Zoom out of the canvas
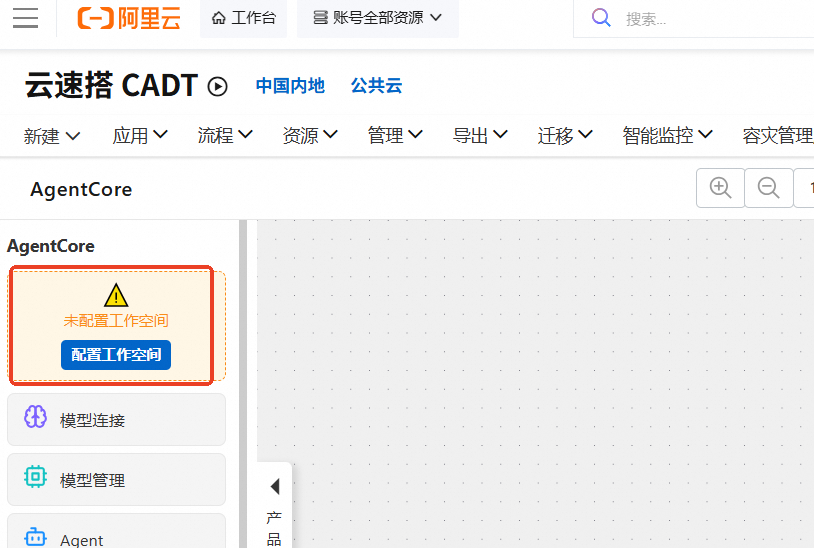 click(768, 188)
